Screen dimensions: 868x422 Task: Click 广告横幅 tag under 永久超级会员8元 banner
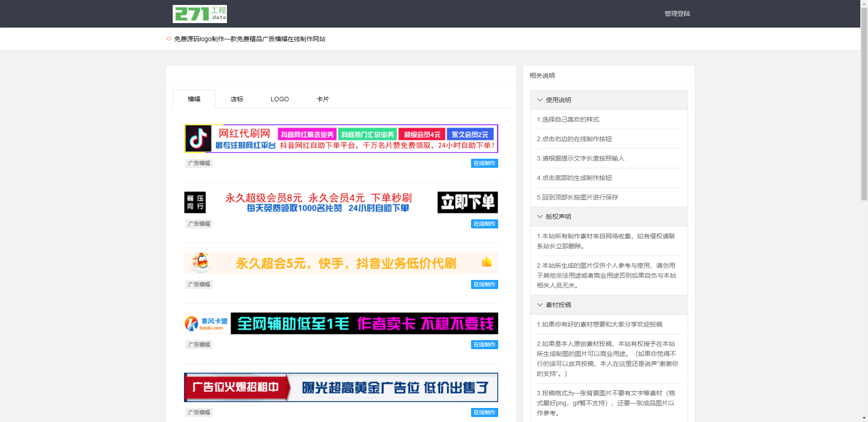(199, 224)
